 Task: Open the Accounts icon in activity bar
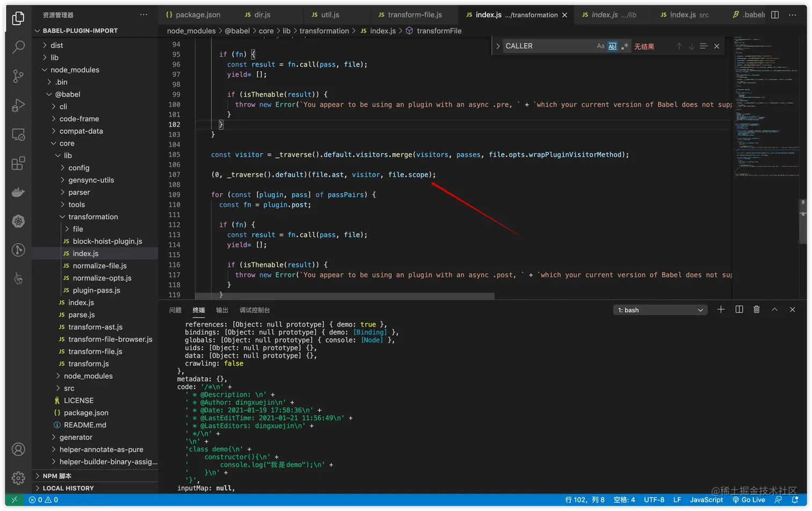[x=18, y=449]
